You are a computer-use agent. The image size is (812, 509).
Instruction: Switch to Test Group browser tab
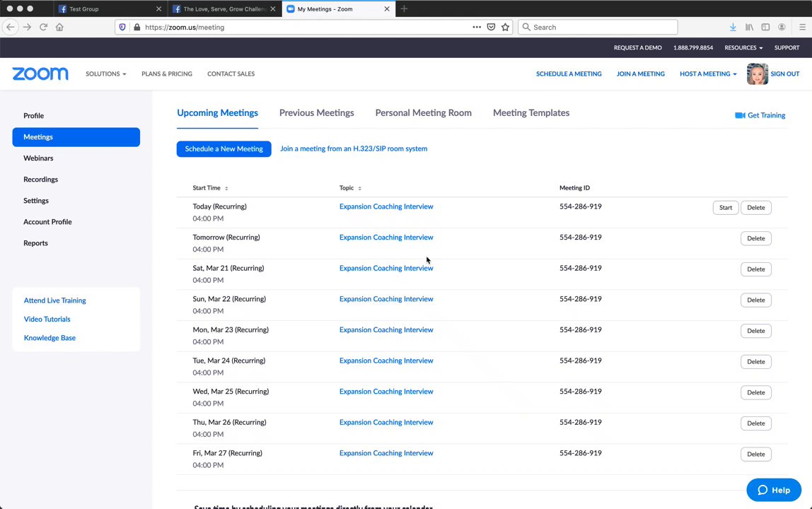tap(110, 8)
